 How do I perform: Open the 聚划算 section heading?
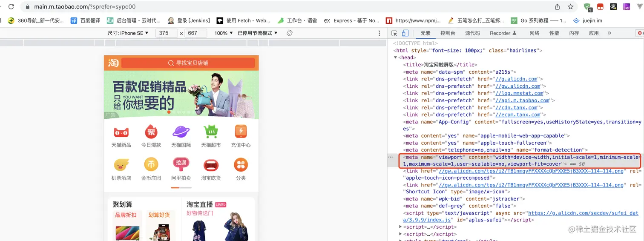[123, 205]
